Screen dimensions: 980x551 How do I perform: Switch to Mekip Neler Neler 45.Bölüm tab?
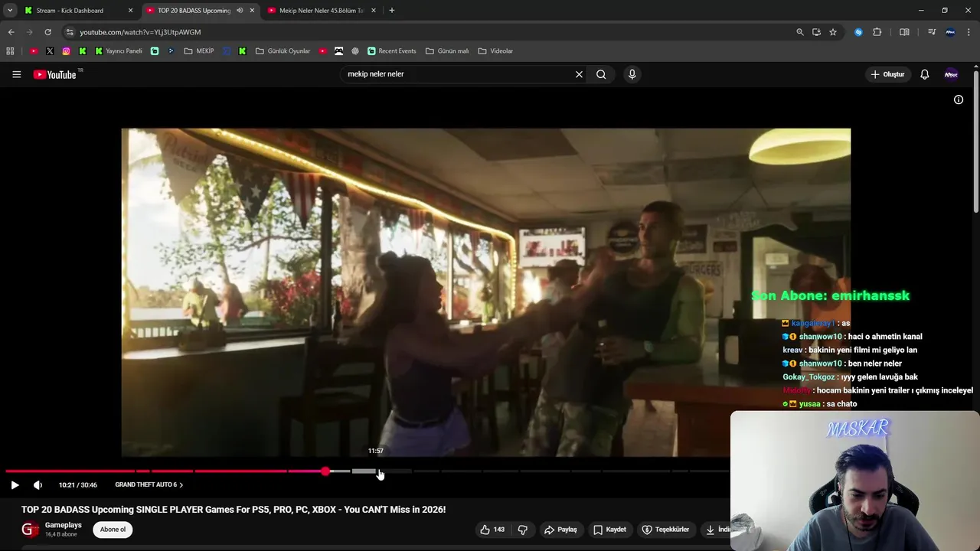tap(322, 11)
